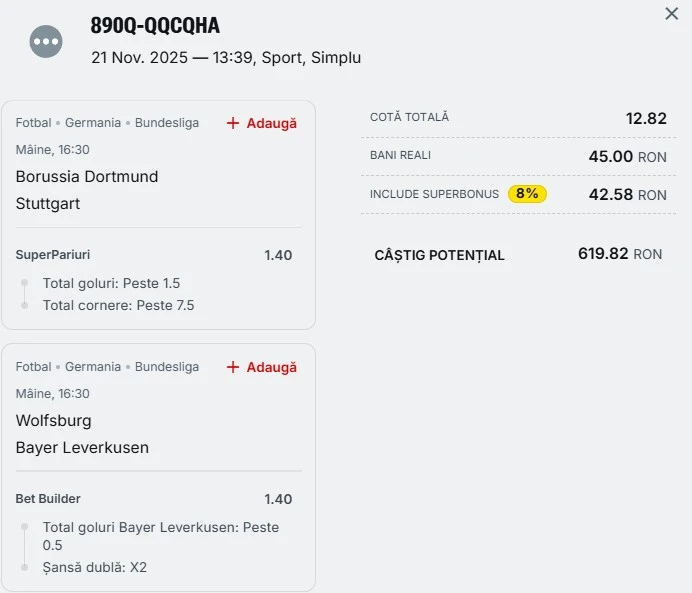Open Bundesliga link above Wolfsburg match

[x=167, y=367]
